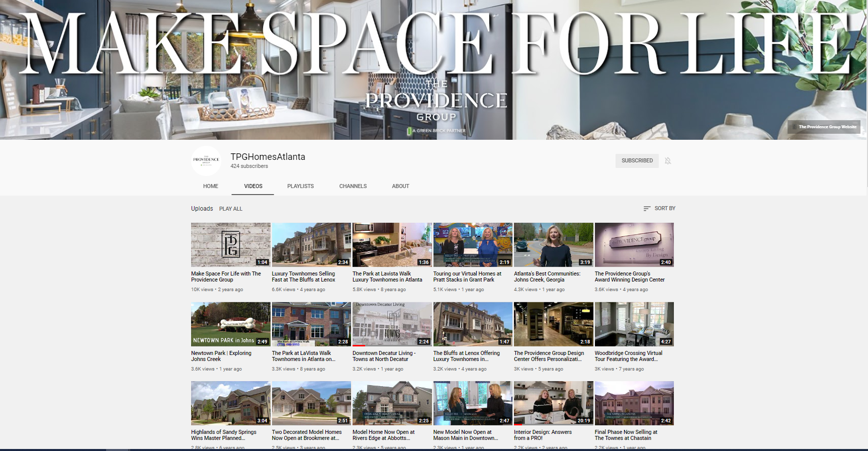Play New Model at Mason Main thumbnail
Image resolution: width=868 pixels, height=451 pixels.
[x=473, y=403]
